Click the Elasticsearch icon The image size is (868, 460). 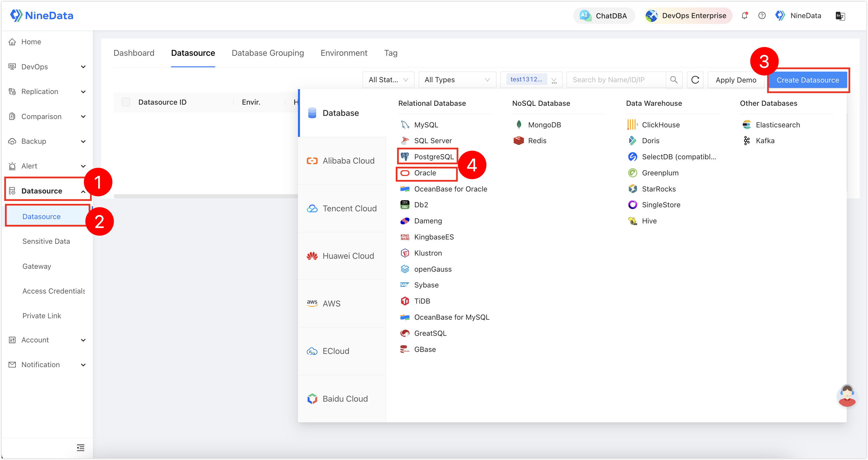(x=746, y=124)
